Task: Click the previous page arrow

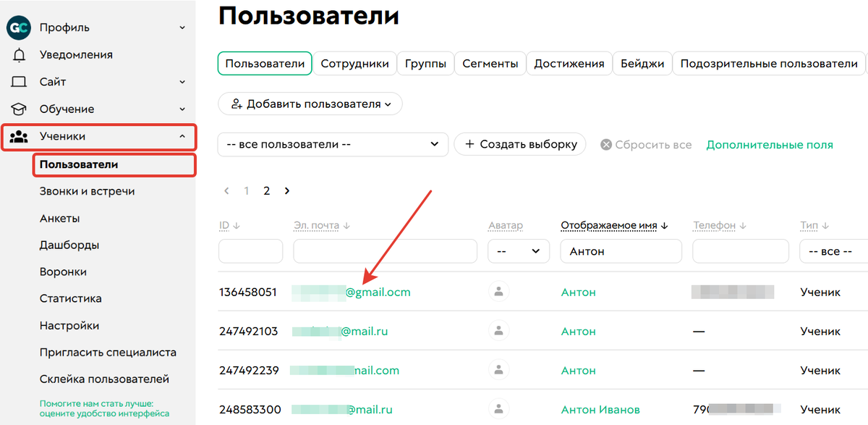Action: pyautogui.click(x=226, y=190)
